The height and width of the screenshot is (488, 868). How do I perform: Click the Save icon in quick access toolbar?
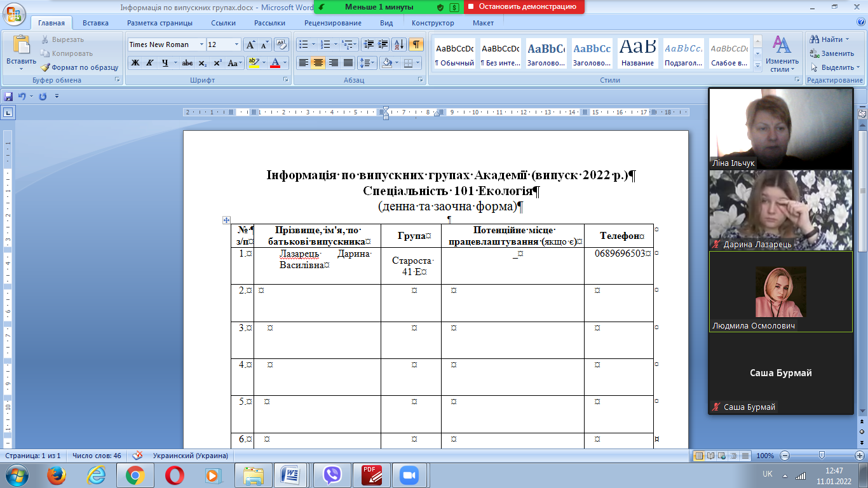8,97
